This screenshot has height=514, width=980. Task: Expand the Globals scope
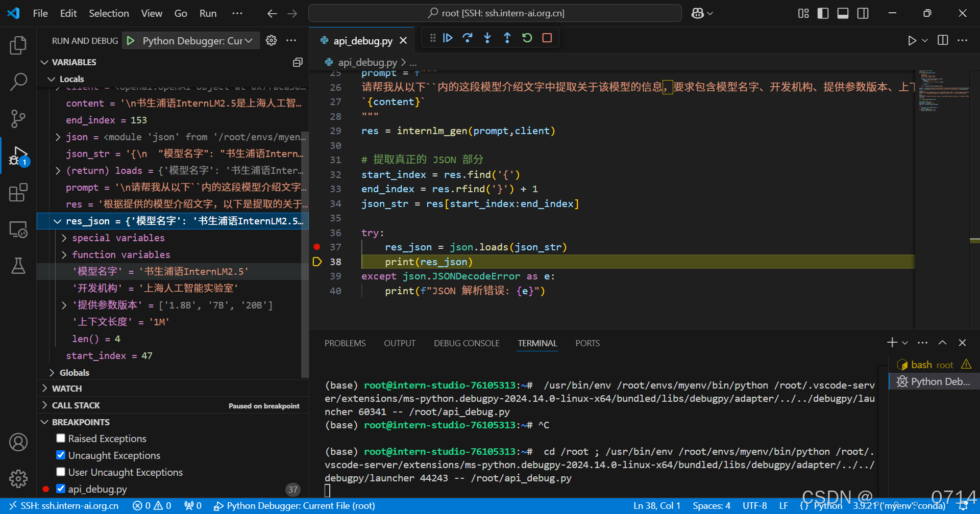(51, 372)
